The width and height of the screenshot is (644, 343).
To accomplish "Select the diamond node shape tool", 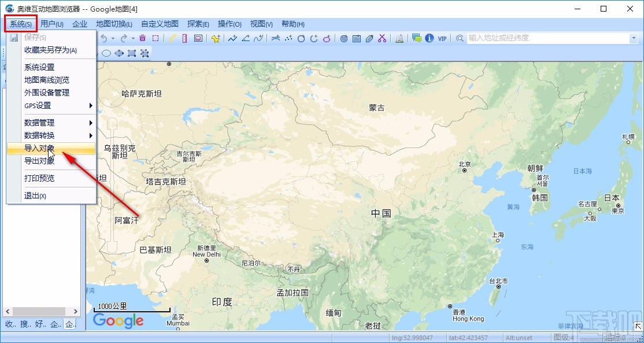I will pos(119,53).
